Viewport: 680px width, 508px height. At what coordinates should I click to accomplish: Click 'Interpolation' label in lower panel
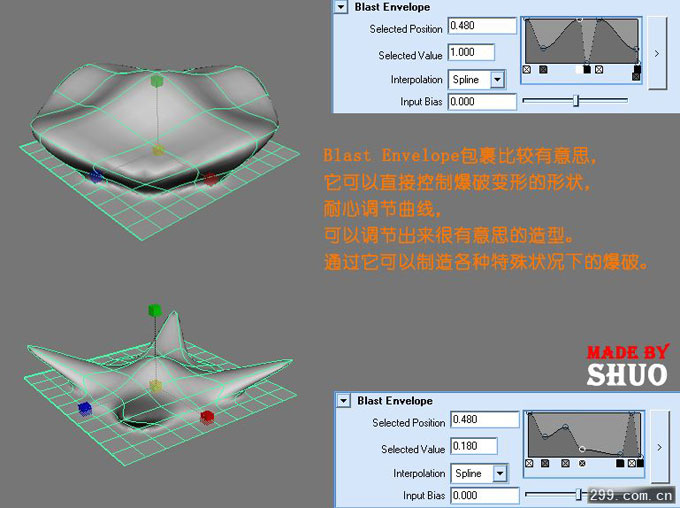(419, 473)
